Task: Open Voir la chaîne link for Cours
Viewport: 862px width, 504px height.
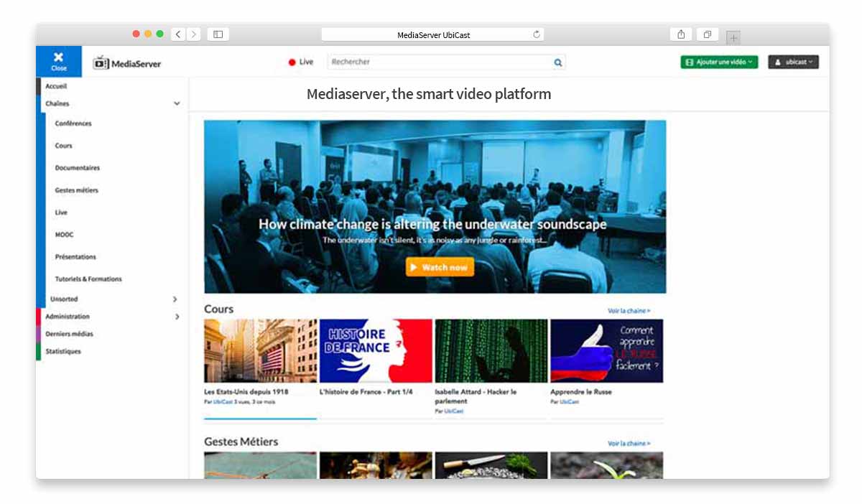Action: tap(629, 311)
